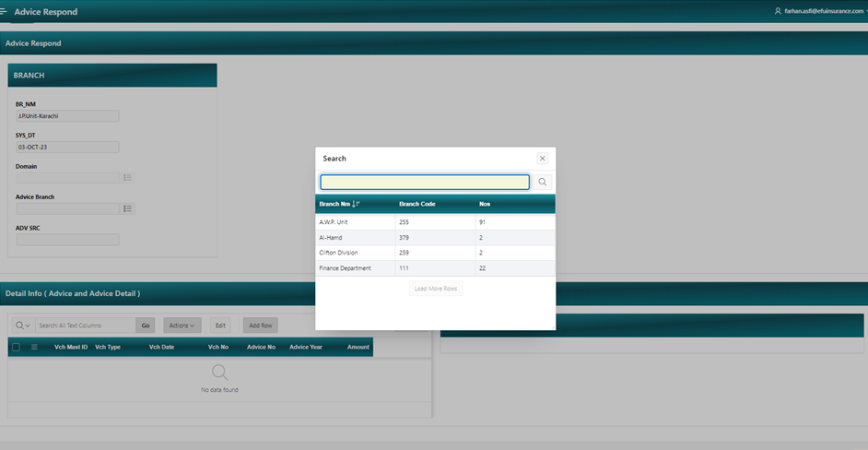Click the Load More Rows button
868x450 pixels.
[435, 289]
